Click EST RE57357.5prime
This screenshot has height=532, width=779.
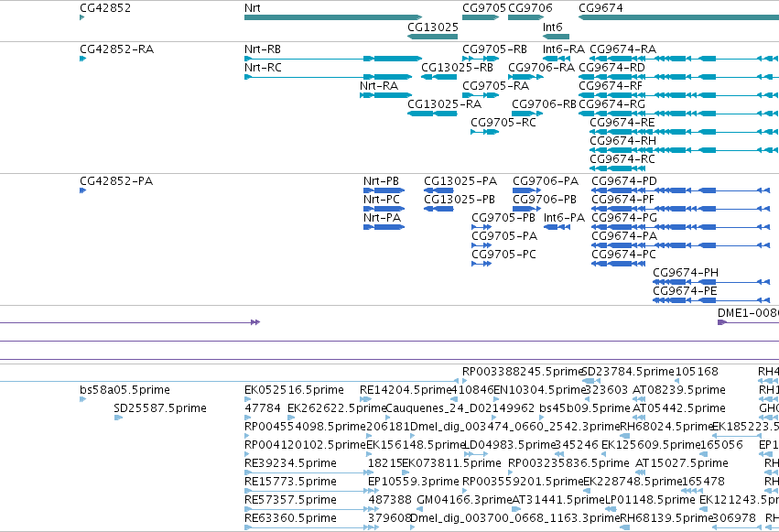[x=312, y=510]
